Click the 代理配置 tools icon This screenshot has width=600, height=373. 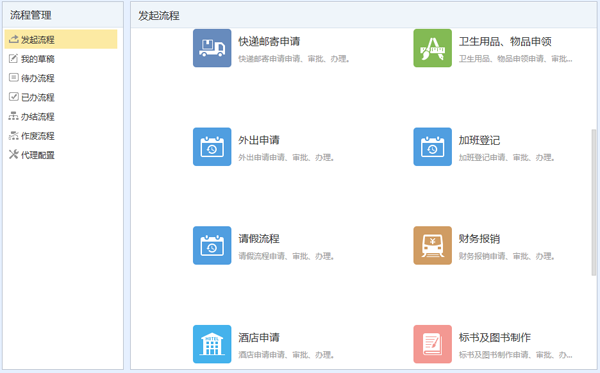click(13, 155)
